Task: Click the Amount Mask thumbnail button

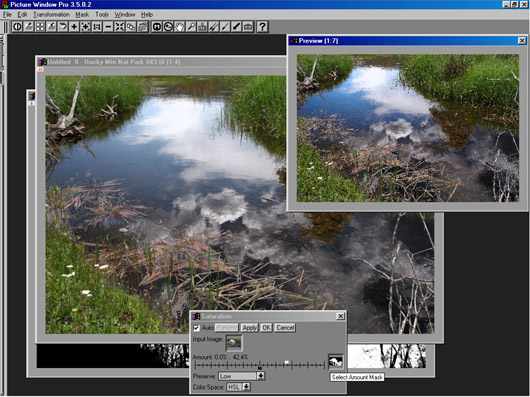Action: point(336,362)
